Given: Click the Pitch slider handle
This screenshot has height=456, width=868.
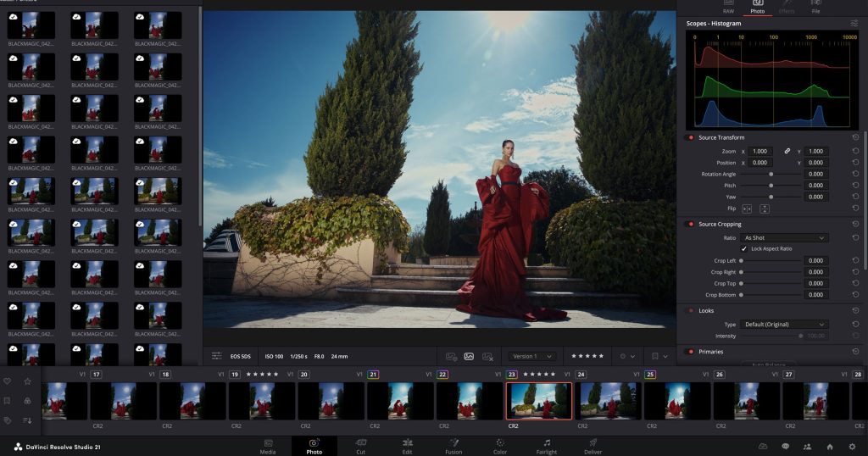Looking at the screenshot, I should pyautogui.click(x=771, y=186).
